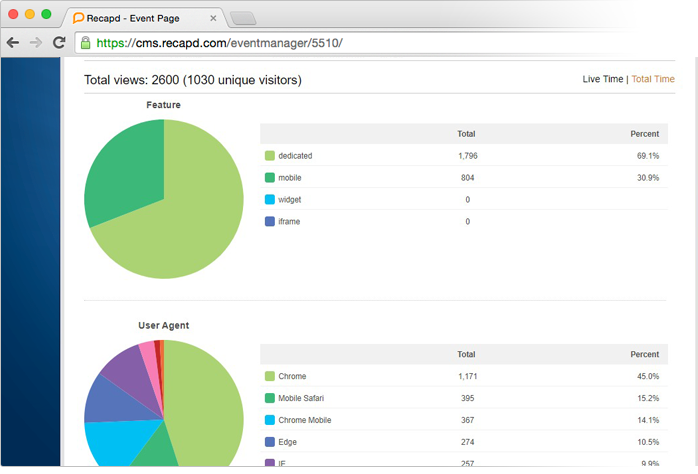Click the 30.9% percent value
Screen dimensions: 698x474
[x=648, y=178]
